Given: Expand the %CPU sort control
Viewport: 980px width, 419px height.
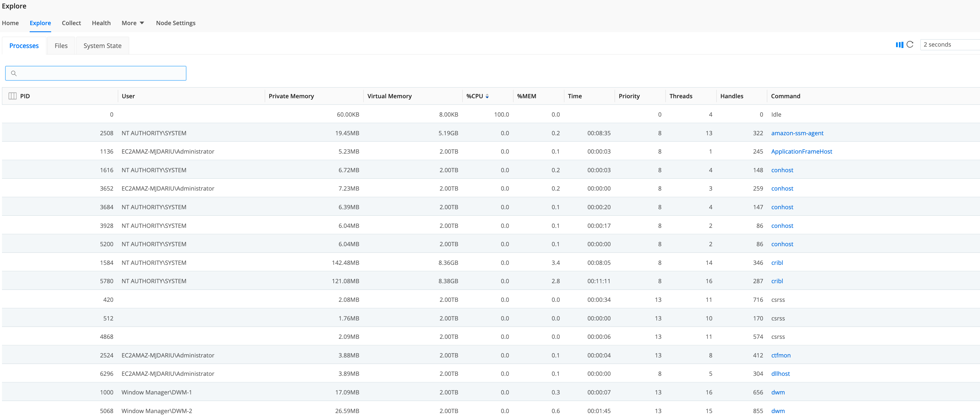Looking at the screenshot, I should tap(487, 96).
